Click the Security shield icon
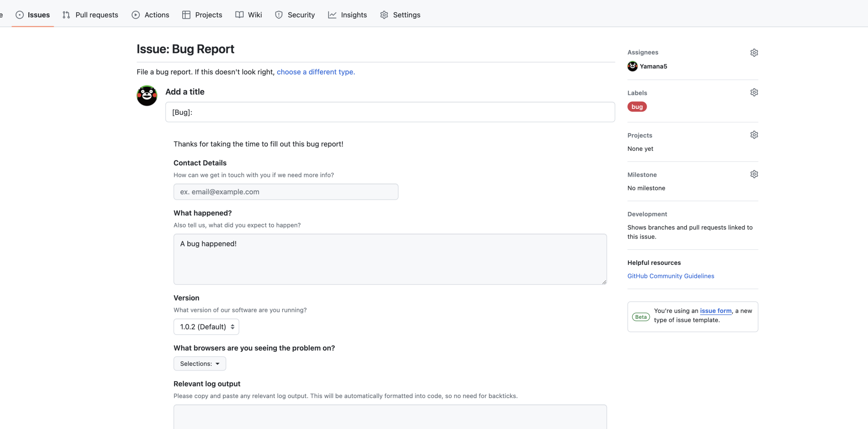 coord(279,14)
